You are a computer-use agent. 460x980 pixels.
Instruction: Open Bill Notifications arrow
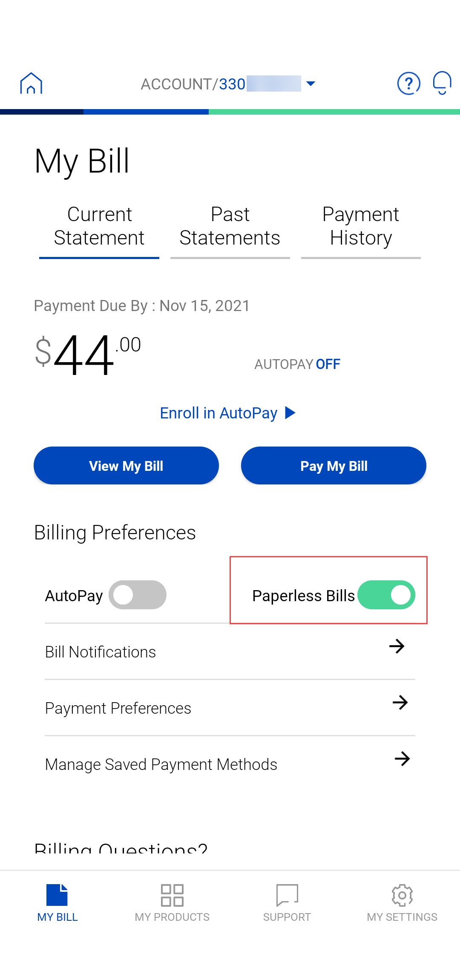click(397, 646)
